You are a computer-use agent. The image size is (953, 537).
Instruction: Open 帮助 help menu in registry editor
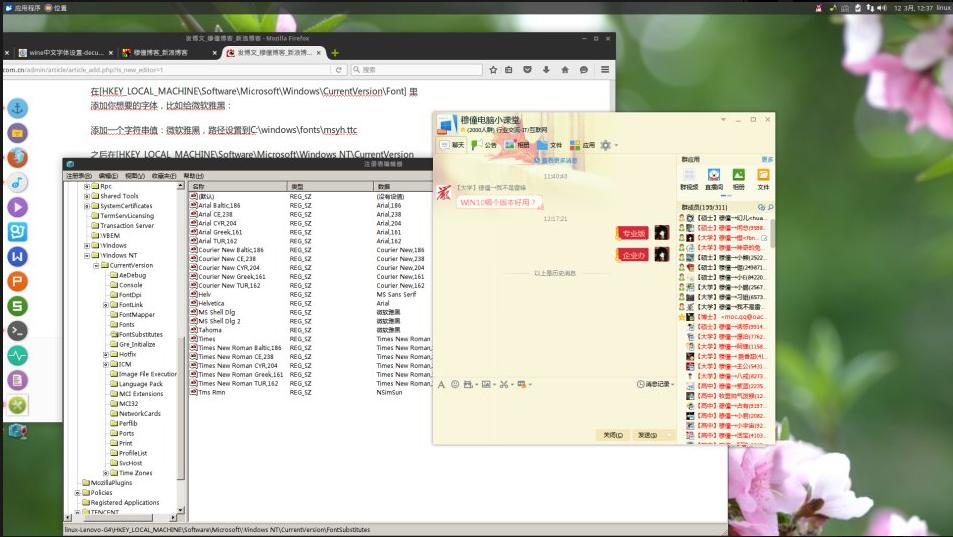(193, 176)
